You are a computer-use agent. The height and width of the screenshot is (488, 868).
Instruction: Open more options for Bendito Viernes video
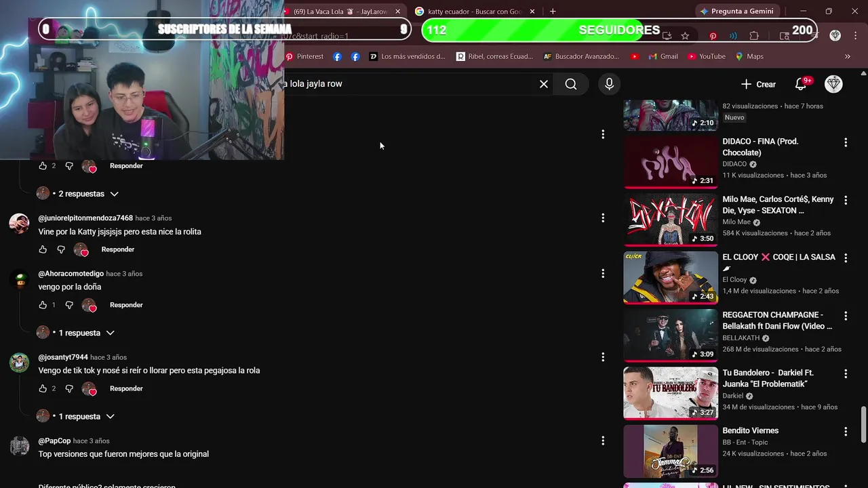coord(846,431)
